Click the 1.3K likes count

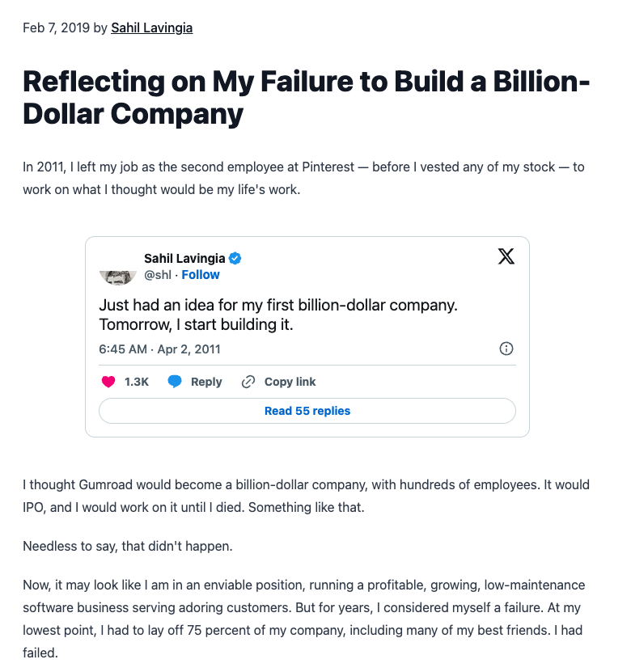[x=137, y=382]
